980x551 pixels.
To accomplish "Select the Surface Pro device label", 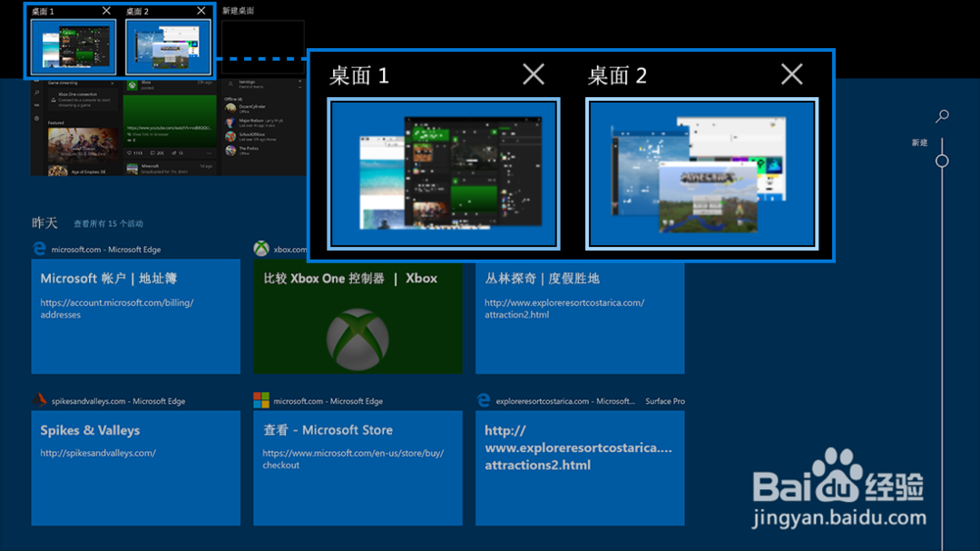I will 665,401.
